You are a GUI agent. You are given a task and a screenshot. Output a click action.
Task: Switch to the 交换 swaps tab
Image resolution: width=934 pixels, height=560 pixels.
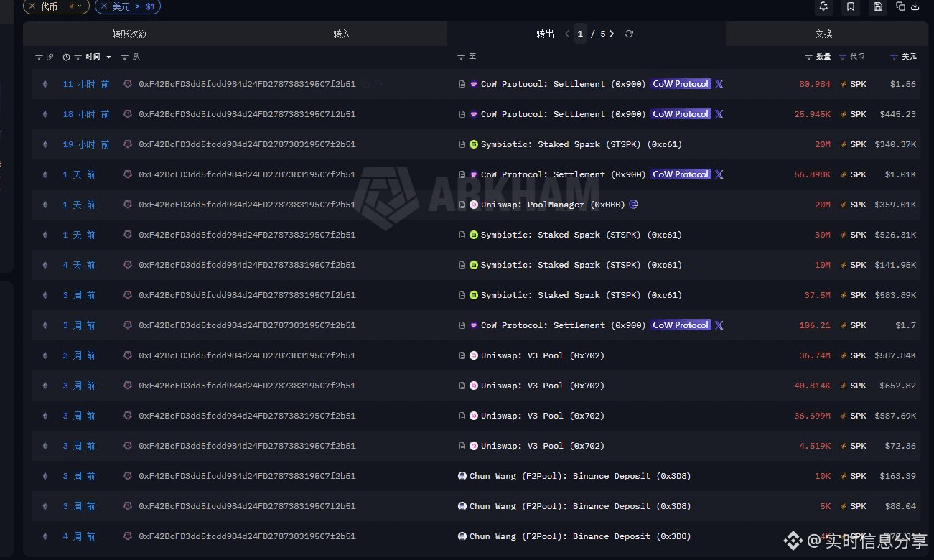(823, 34)
